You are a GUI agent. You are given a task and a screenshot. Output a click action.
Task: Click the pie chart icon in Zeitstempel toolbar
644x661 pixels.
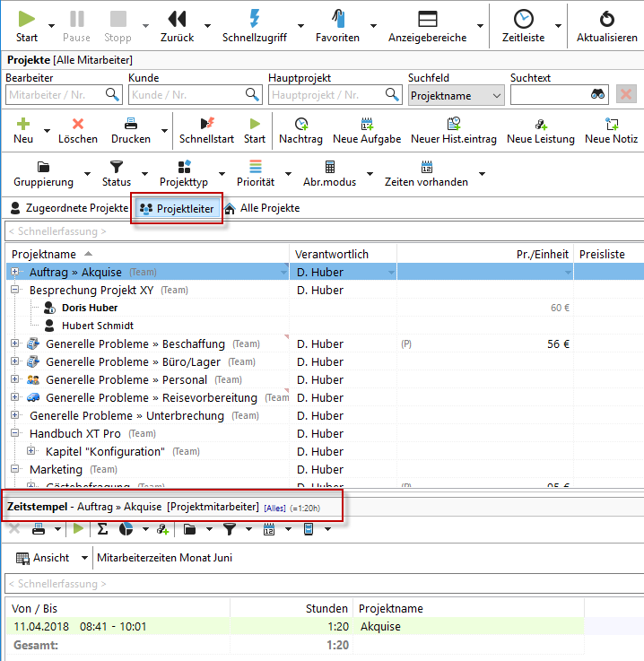(126, 529)
